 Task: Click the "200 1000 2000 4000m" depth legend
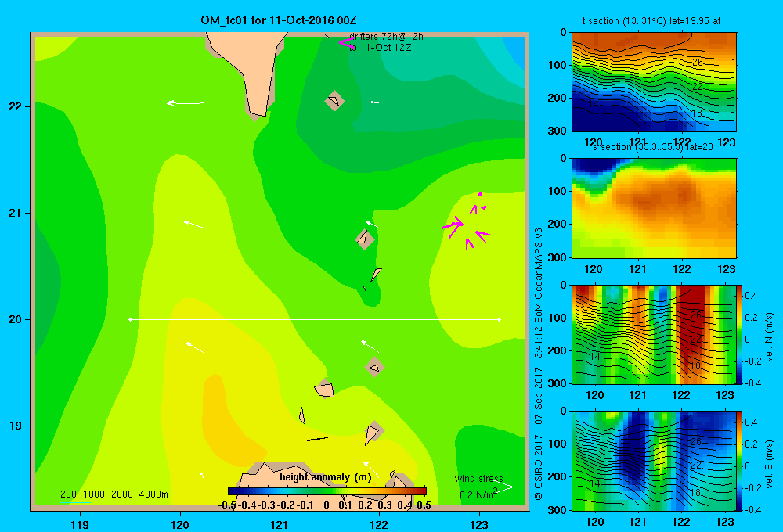click(x=114, y=494)
